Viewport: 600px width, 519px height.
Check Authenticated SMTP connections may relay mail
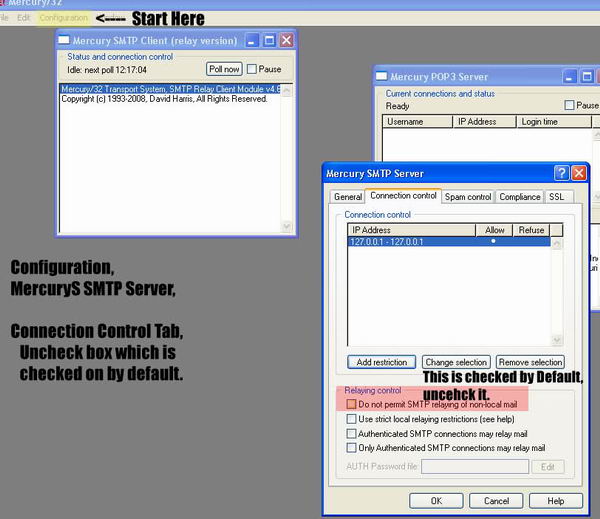point(351,434)
